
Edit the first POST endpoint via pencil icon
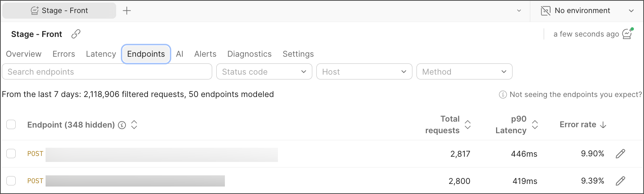tap(620, 154)
